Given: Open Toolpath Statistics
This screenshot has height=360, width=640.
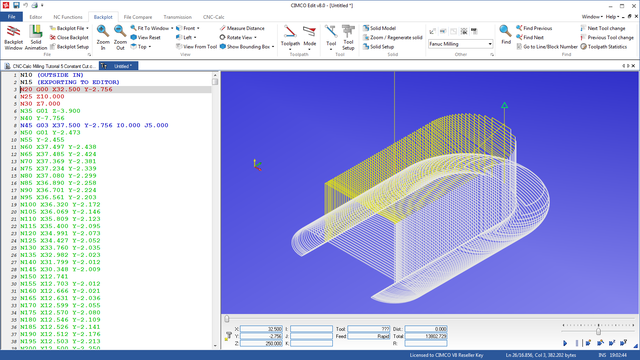Looking at the screenshot, I should click(x=603, y=47).
